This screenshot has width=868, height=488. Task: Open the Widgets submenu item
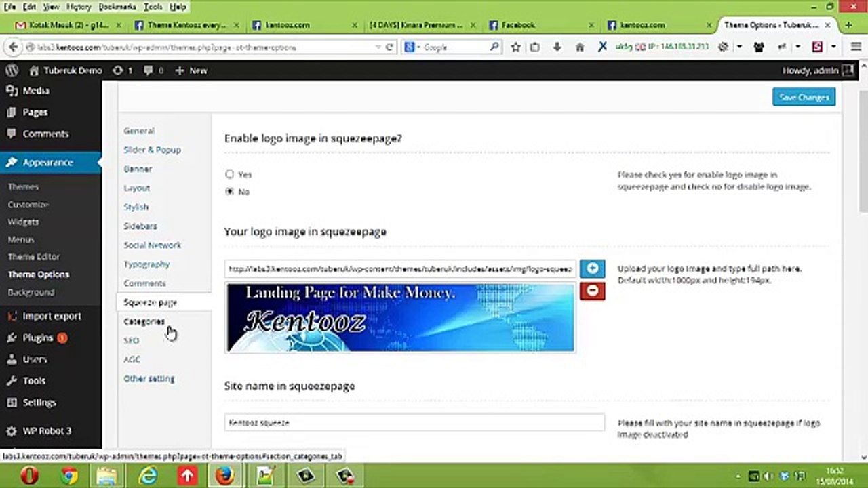tap(23, 222)
